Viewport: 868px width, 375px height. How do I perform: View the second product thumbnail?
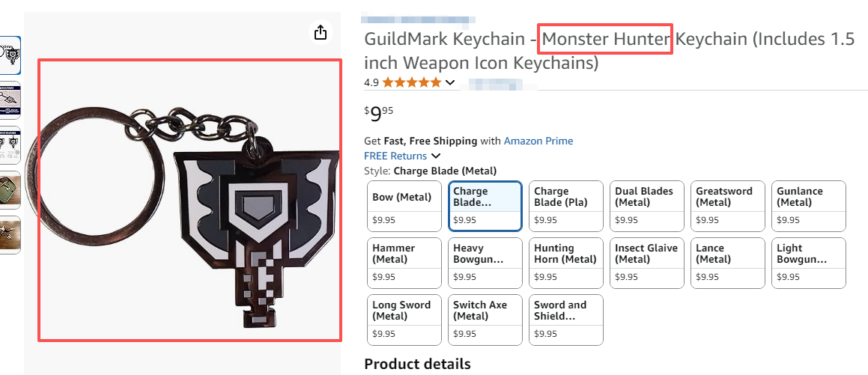(10, 100)
